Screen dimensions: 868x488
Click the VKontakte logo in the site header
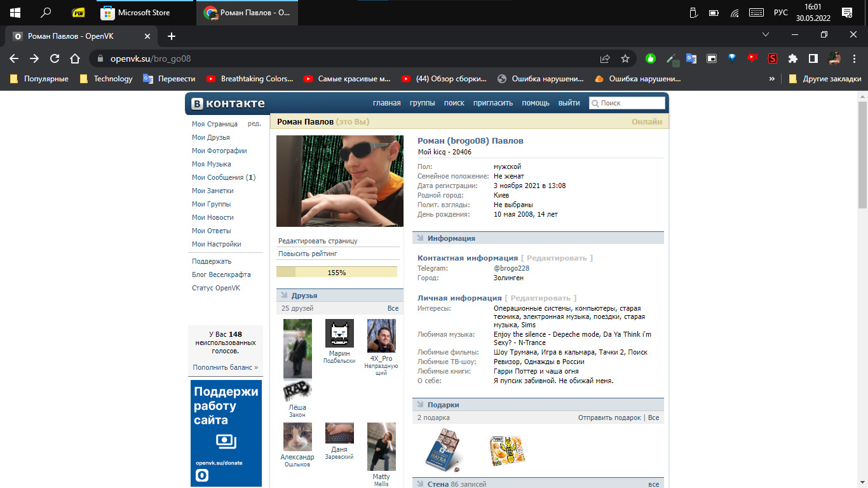229,103
